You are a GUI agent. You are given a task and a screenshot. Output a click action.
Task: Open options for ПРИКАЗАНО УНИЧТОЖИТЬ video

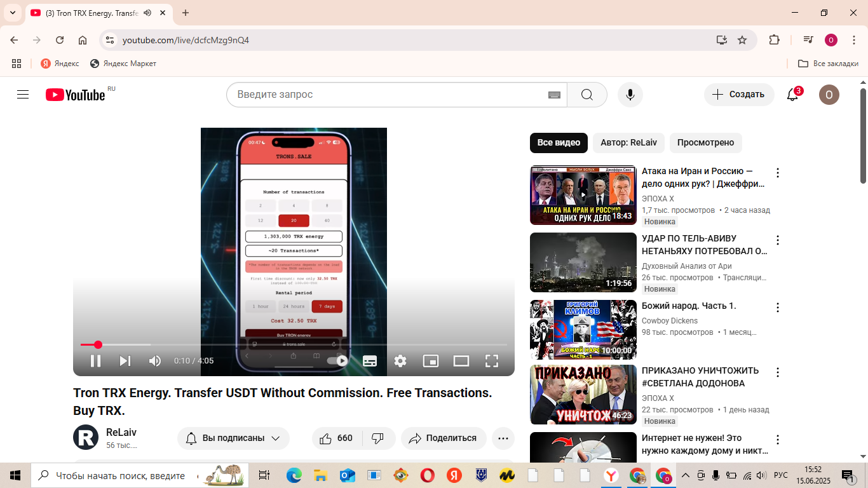(777, 372)
